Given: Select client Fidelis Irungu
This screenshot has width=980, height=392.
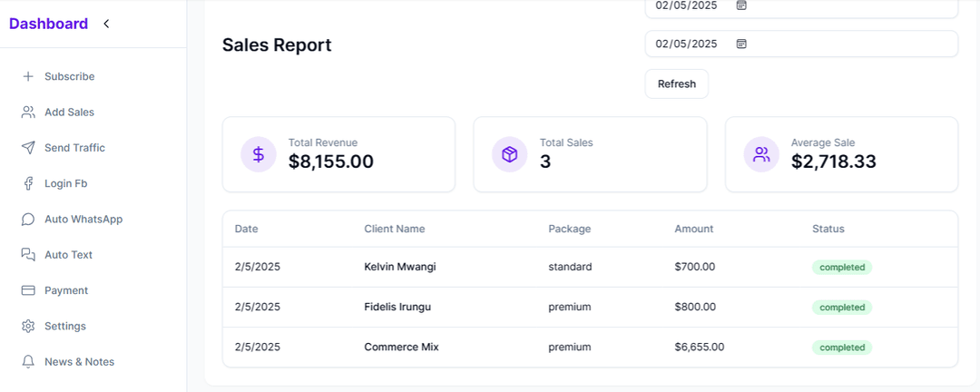Looking at the screenshot, I should (397, 307).
